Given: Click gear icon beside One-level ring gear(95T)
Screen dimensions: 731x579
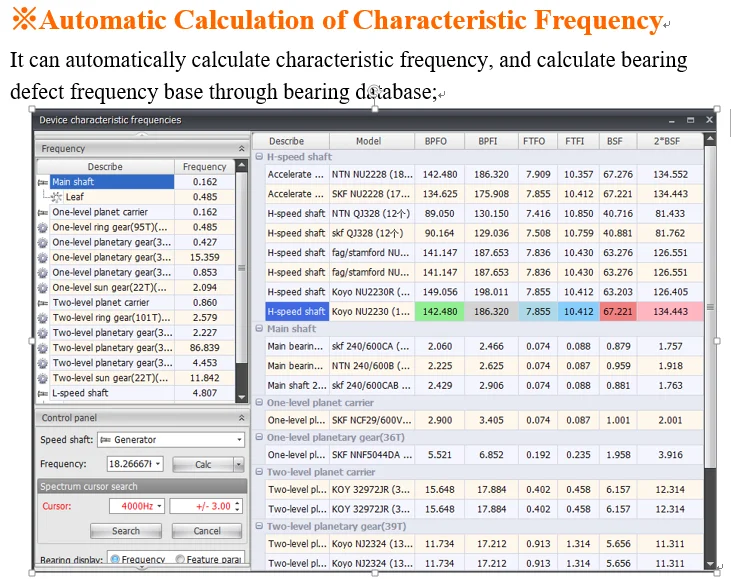Looking at the screenshot, I should click(x=43, y=227).
